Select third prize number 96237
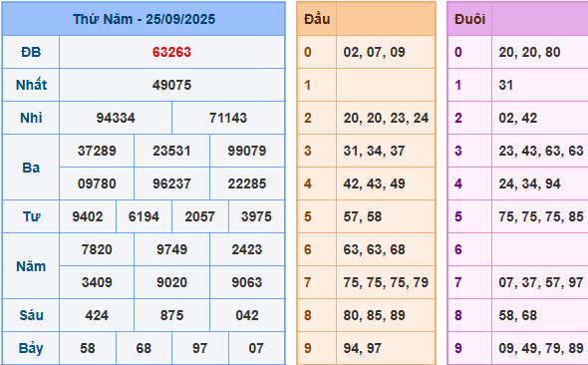The height and width of the screenshot is (365, 588). [171, 183]
